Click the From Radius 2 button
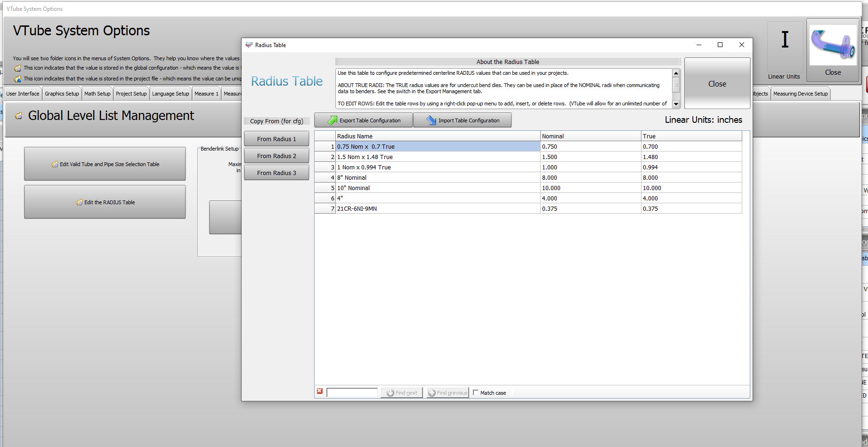The width and height of the screenshot is (868, 447). pos(276,156)
